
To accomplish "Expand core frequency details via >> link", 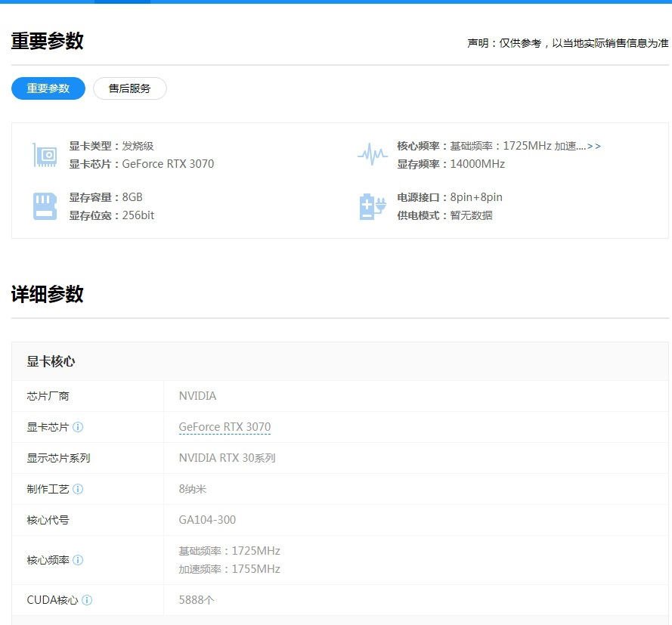I will coord(594,146).
